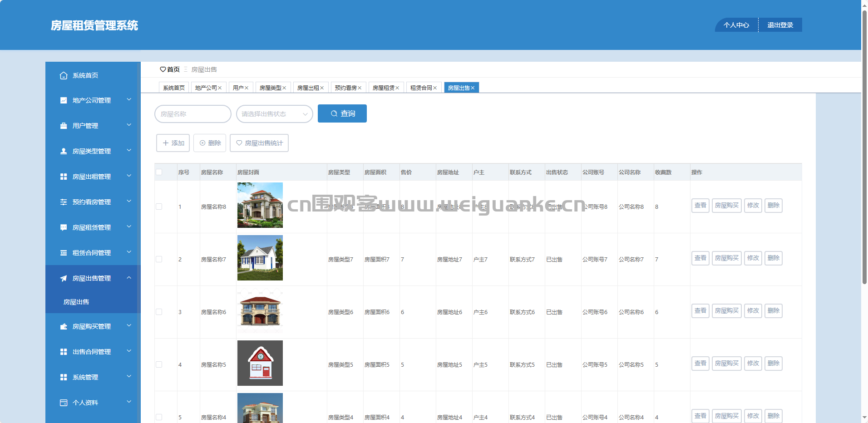Click the 房屋出售统计 button
Viewport: 868px width, 423px height.
[259, 143]
